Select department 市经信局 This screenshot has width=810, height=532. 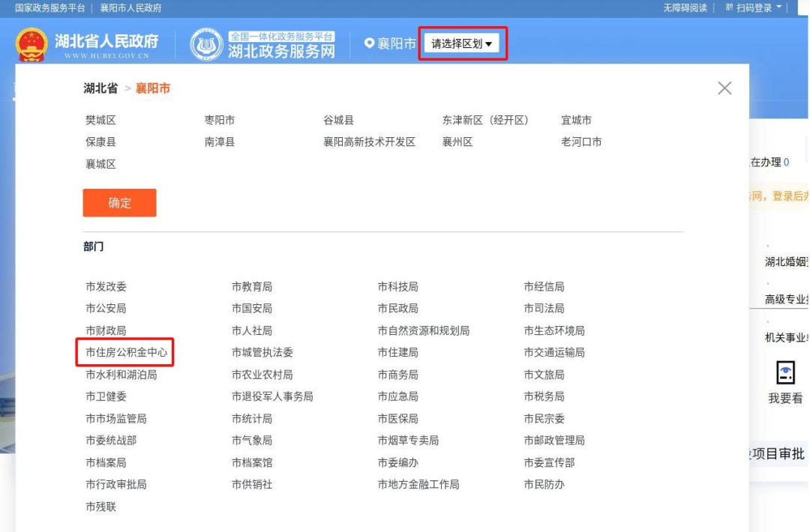pos(544,286)
